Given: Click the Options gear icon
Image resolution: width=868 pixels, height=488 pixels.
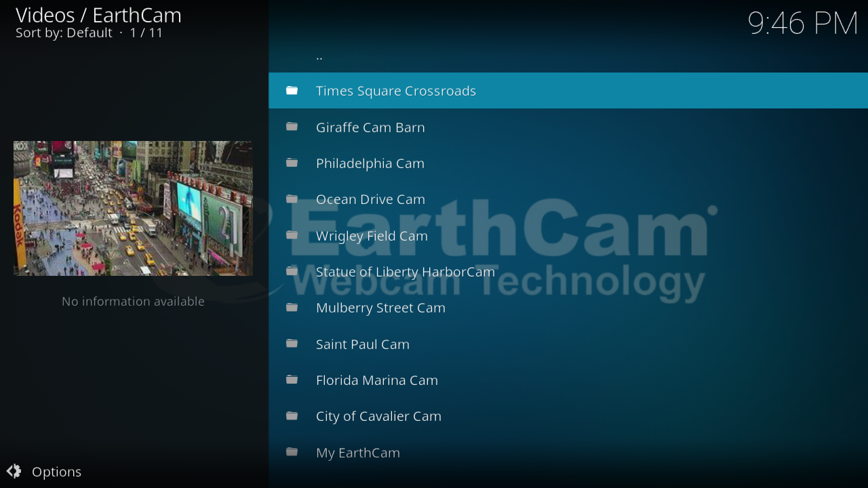Looking at the screenshot, I should click(x=14, y=472).
